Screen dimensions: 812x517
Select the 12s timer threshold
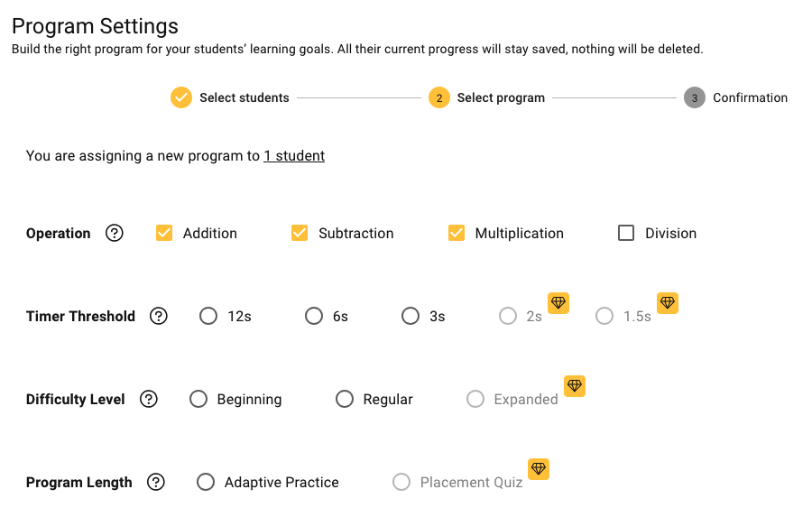[208, 316]
